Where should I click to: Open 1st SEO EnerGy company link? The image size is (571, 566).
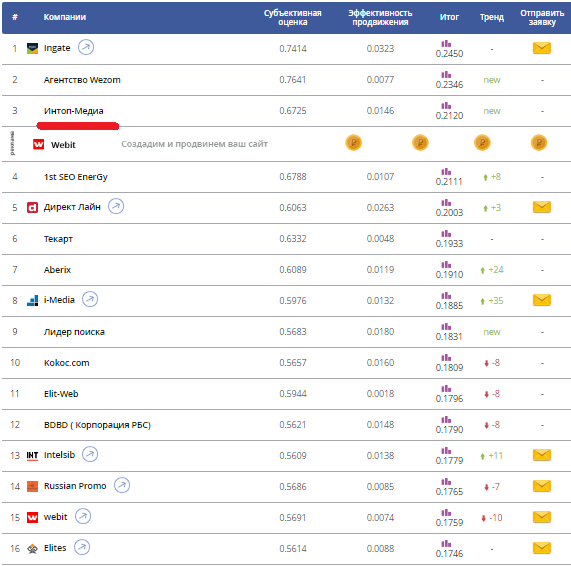pyautogui.click(x=76, y=177)
